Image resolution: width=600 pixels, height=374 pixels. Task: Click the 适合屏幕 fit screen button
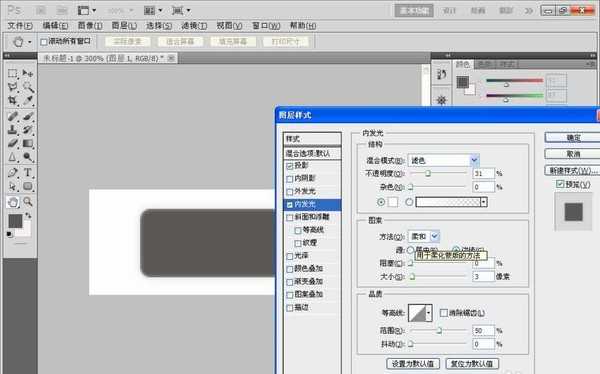(180, 41)
